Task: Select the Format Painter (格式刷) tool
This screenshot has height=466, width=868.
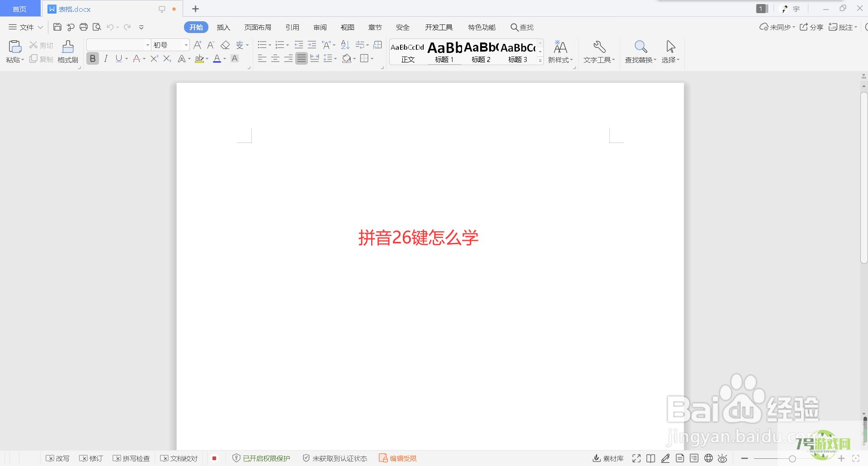Action: [x=68, y=52]
